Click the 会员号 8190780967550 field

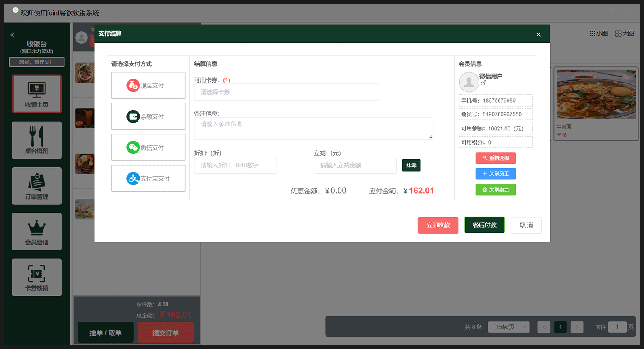pos(496,114)
